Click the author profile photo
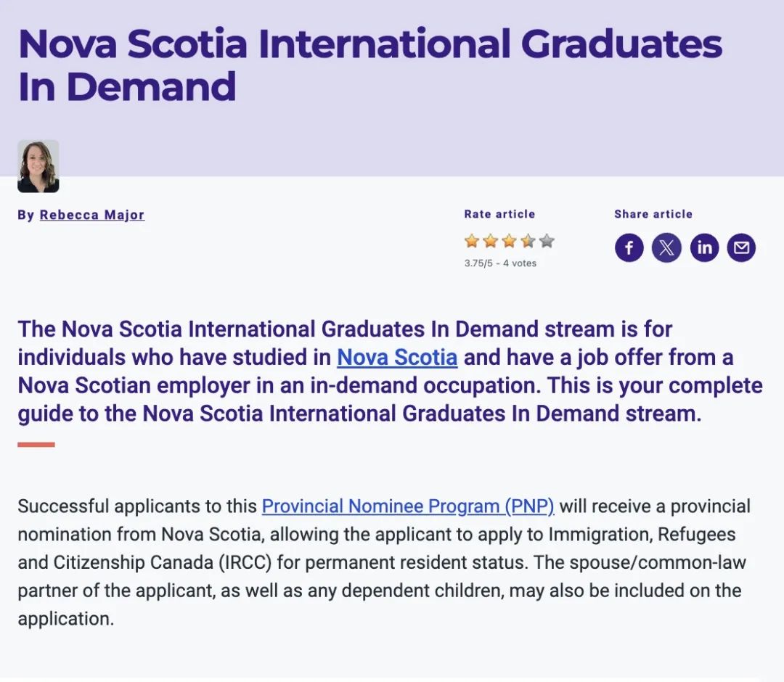Screen dimensions: 784x682 [x=38, y=166]
